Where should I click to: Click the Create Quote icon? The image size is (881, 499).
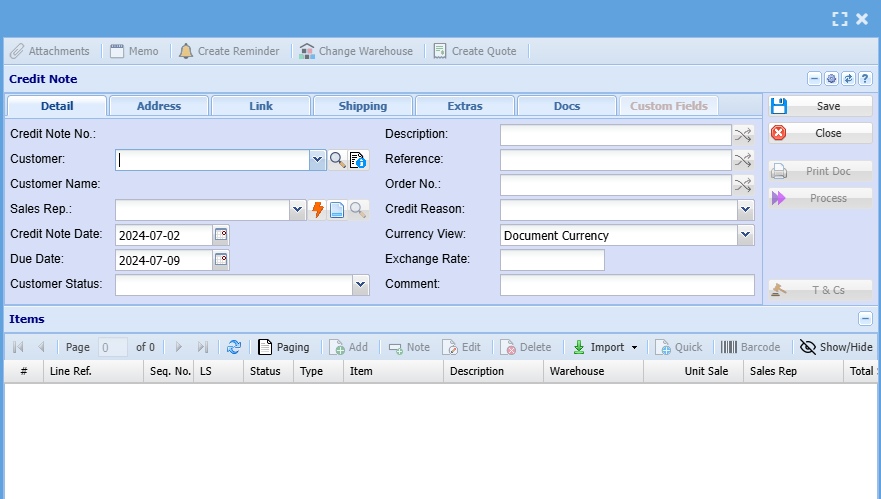click(440, 51)
